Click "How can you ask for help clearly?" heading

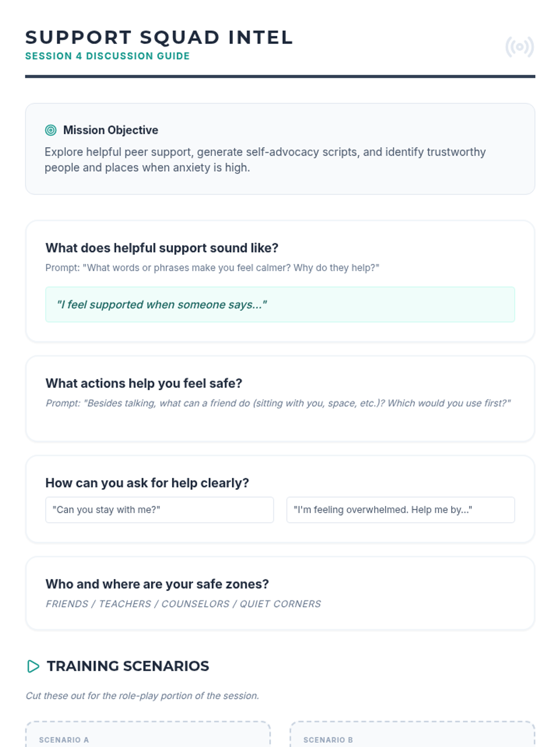(x=147, y=483)
